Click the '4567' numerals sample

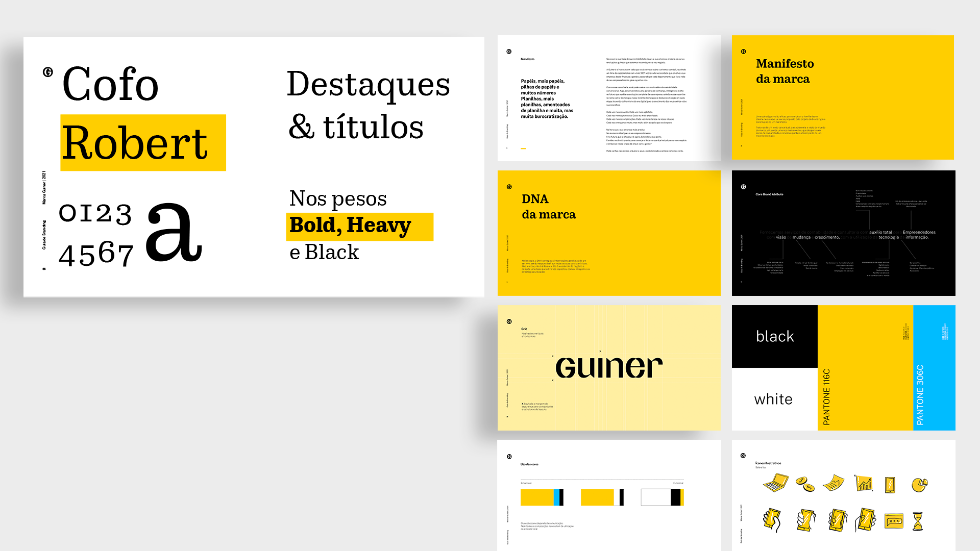point(96,253)
